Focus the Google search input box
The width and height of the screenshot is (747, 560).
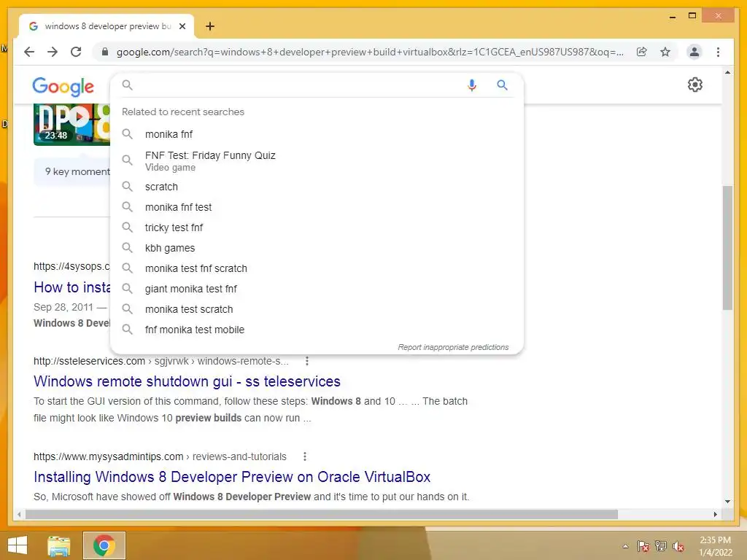click(x=295, y=85)
